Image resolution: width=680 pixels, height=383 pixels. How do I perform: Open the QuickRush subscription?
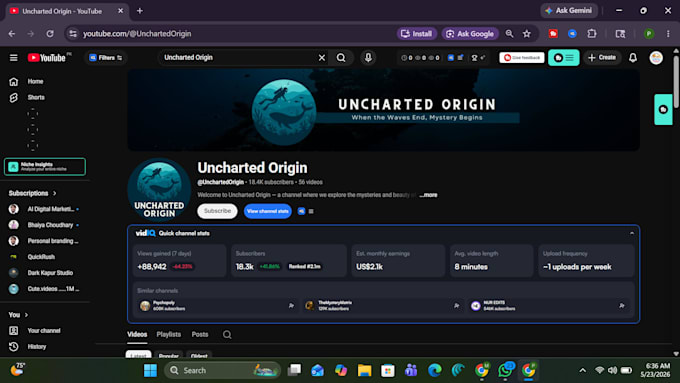pos(41,257)
